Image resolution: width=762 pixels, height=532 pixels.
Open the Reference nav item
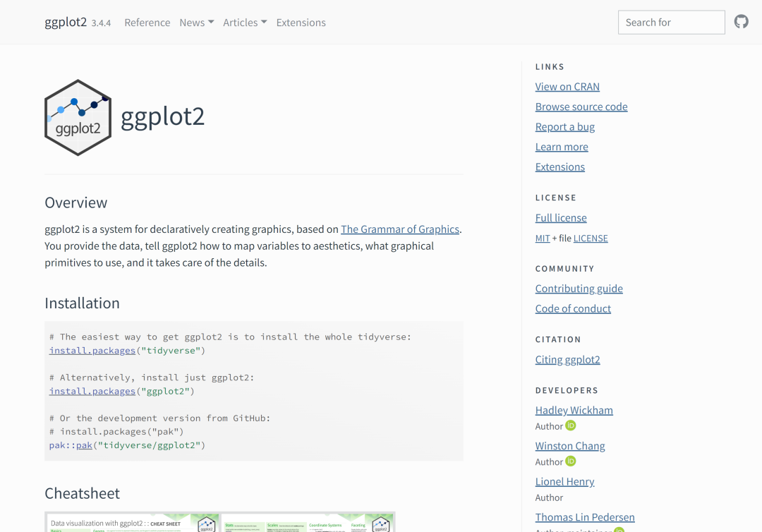(147, 23)
